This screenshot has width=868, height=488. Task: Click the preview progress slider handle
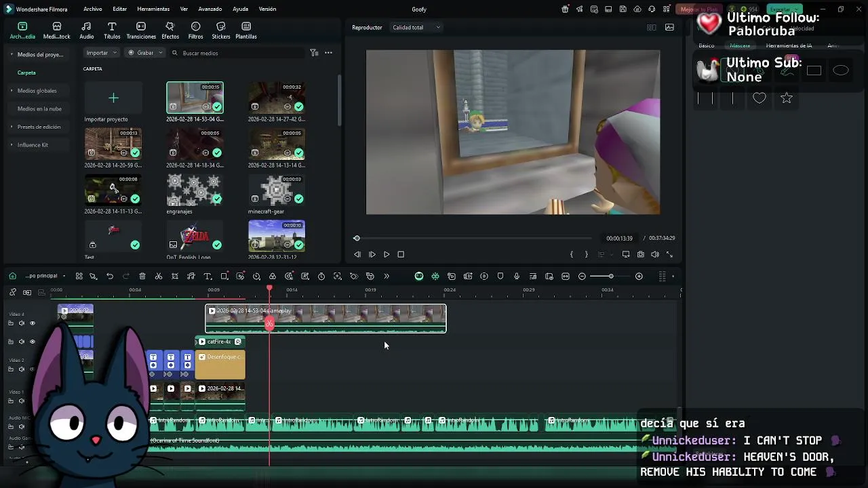click(x=357, y=238)
